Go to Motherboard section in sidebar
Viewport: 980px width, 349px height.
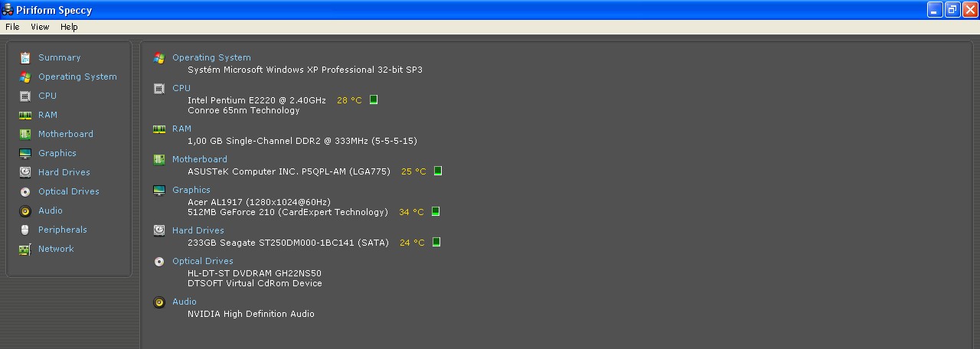point(66,134)
